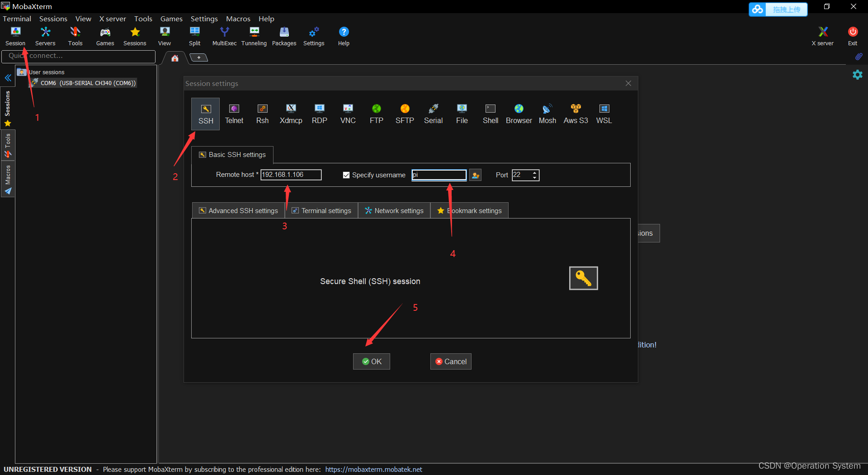Decrease the Port number stepper
This screenshot has width=868, height=475.
[x=535, y=178]
